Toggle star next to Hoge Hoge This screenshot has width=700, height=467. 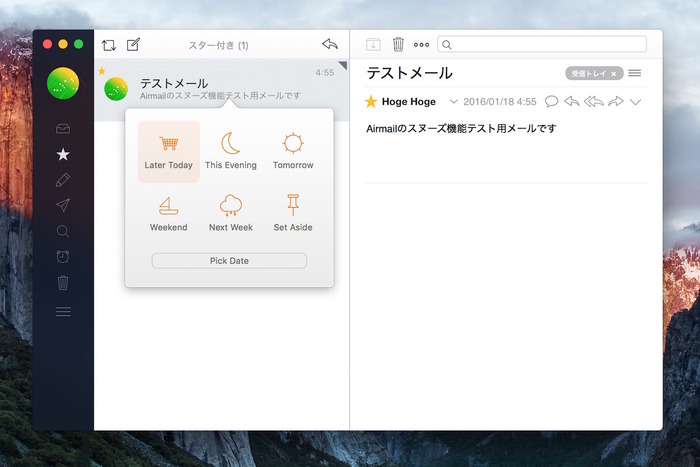pyautogui.click(x=371, y=102)
